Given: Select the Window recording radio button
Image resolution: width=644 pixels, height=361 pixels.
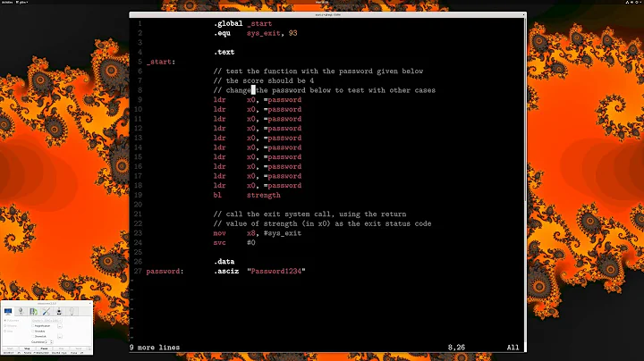Looking at the screenshot, I should (x=5, y=326).
